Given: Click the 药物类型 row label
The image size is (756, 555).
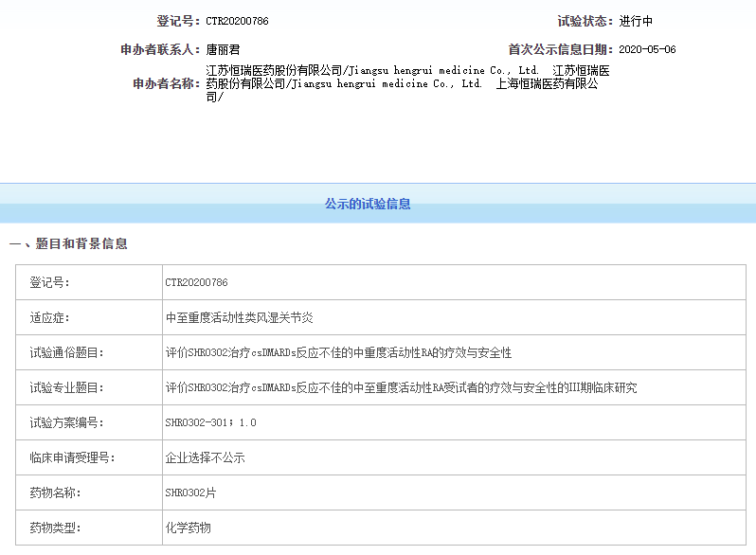Looking at the screenshot, I should tap(56, 528).
